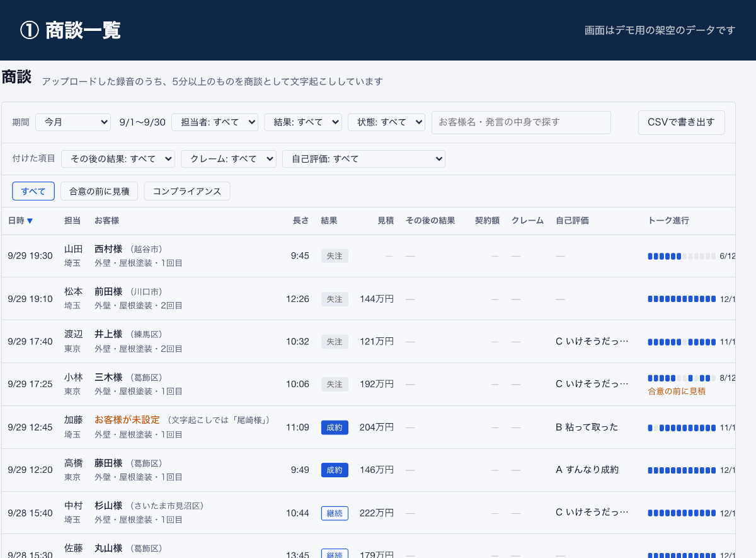Select the すべて filter tab
Viewport: 756px width, 558px height.
(33, 191)
